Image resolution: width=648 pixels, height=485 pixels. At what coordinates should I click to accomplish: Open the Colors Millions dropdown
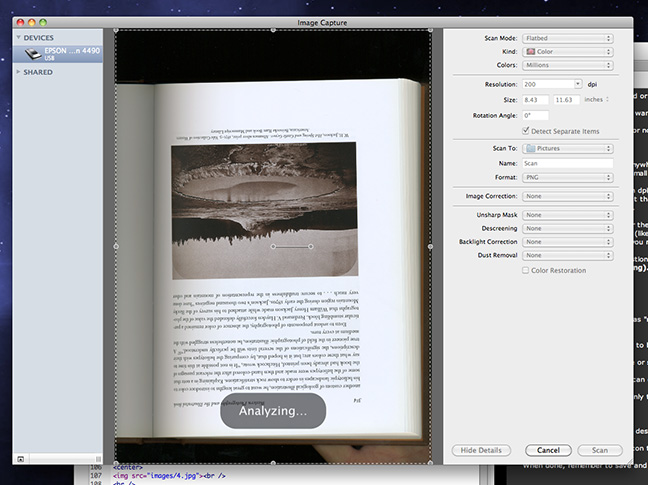(567, 65)
